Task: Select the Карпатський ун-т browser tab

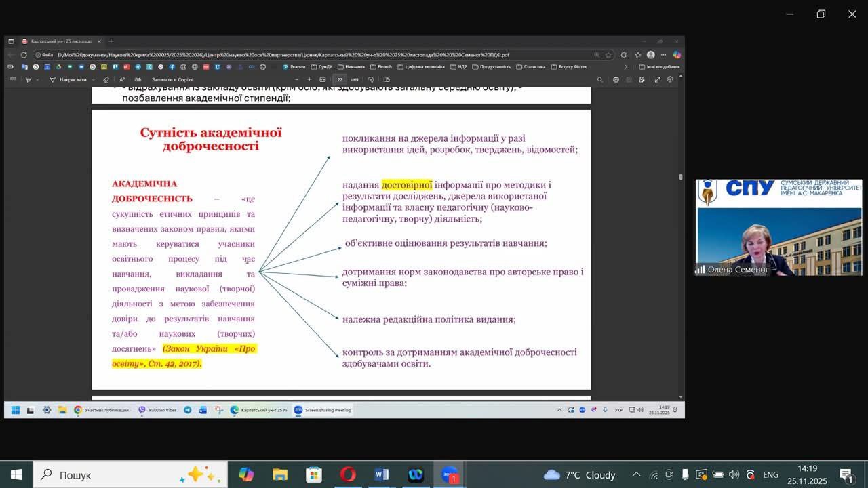Action: (x=61, y=41)
